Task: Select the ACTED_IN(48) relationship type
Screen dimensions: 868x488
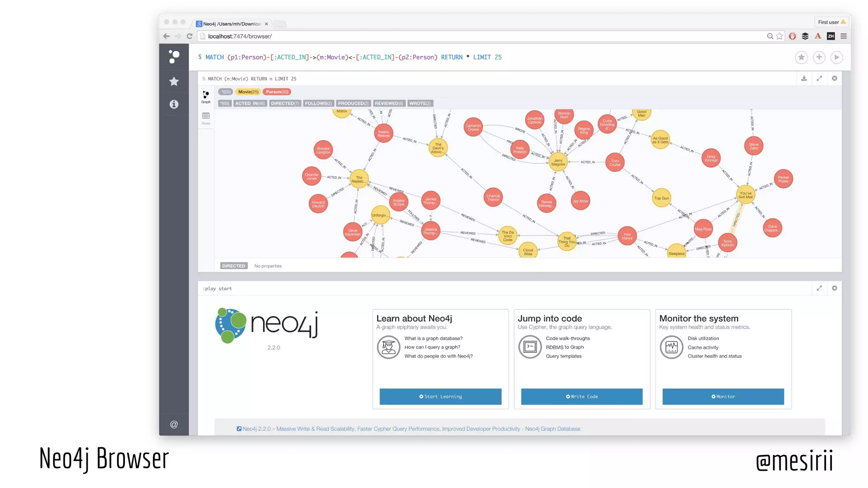Action: click(x=250, y=103)
